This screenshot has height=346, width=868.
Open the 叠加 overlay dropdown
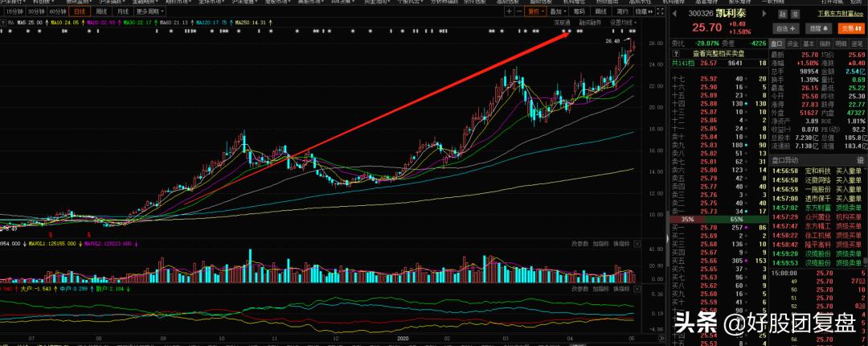tap(559, 11)
